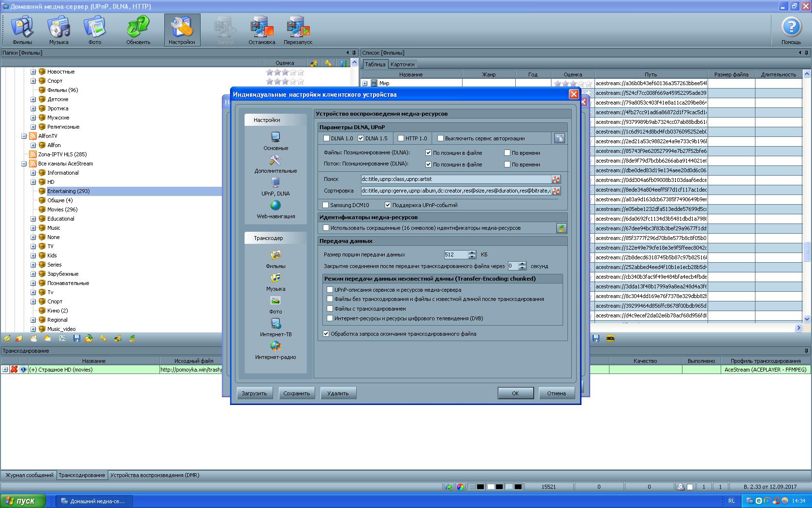Viewport: 812px width, 508px height.
Task: Expand the Educational folder in tree
Action: point(33,219)
